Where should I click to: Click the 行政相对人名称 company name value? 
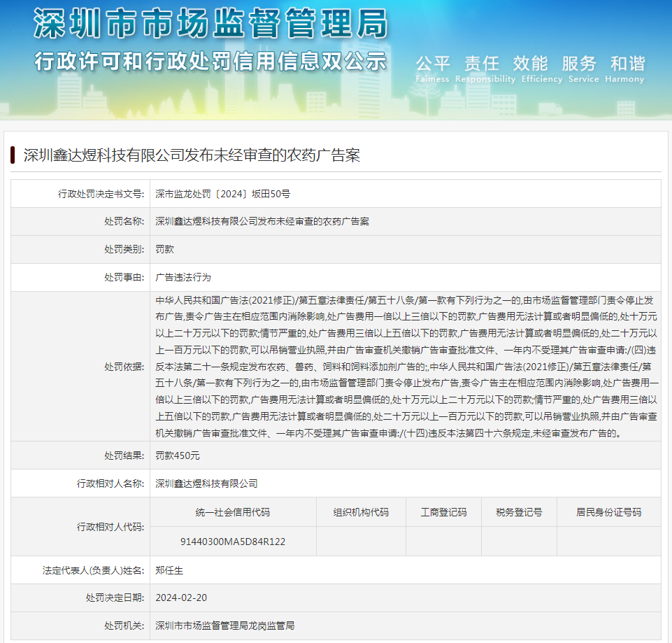click(206, 483)
